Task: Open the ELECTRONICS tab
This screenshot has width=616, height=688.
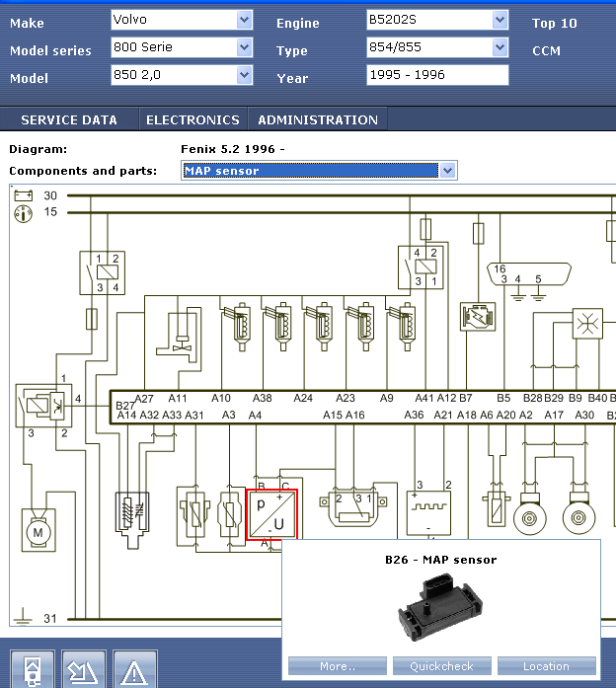Action: coord(193,119)
